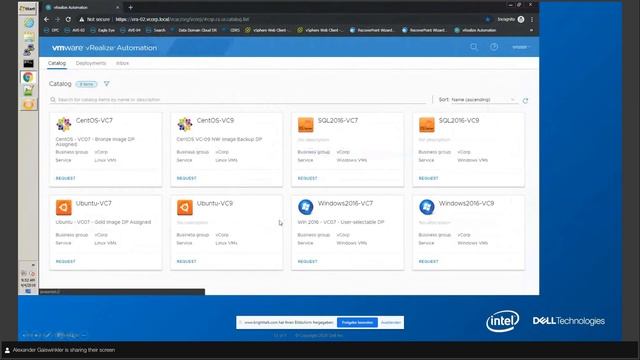640x360 pixels.
Task: Click the SQL2016-VC9 title text
Action: (459, 120)
